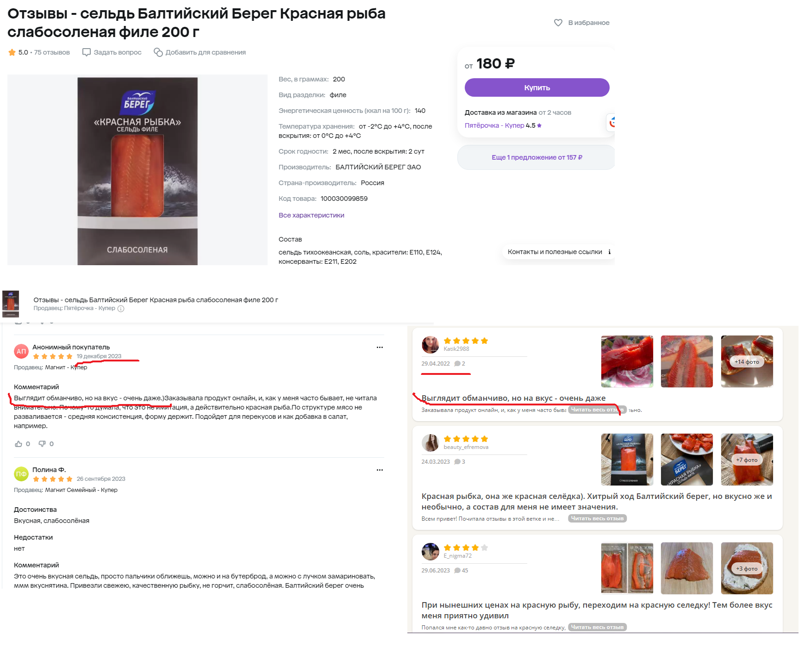Dislike the anonymous buyer's review with thumbs down
This screenshot has height=672, width=811.
click(42, 444)
